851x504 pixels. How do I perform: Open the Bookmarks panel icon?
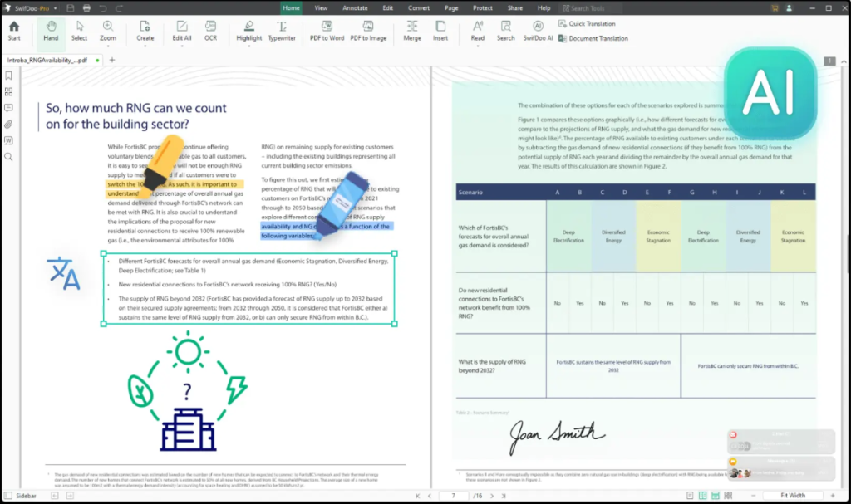(9, 75)
